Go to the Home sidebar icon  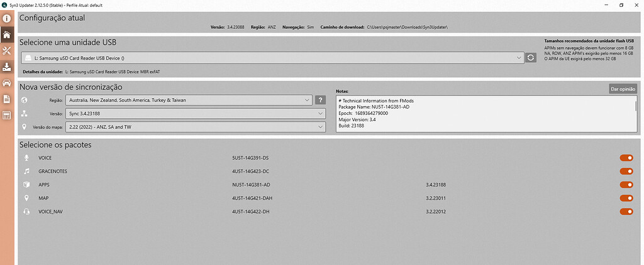(6, 35)
